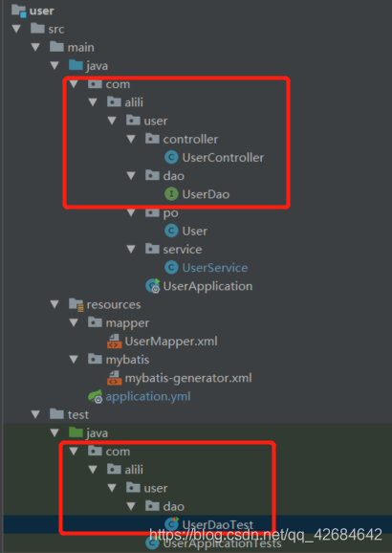Click the blue main java source folder icon
The width and height of the screenshot is (392, 553).
tap(76, 66)
